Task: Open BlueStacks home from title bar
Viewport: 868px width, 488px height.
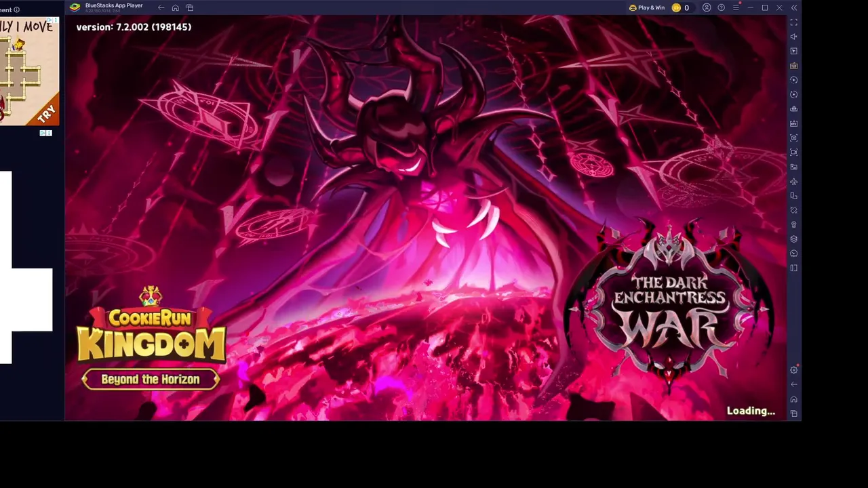Action: coord(175,7)
